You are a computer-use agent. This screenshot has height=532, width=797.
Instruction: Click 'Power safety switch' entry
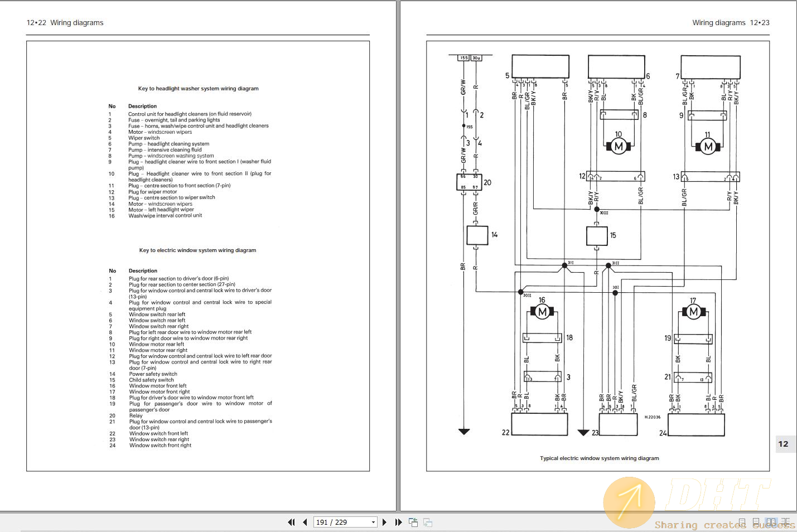153,374
